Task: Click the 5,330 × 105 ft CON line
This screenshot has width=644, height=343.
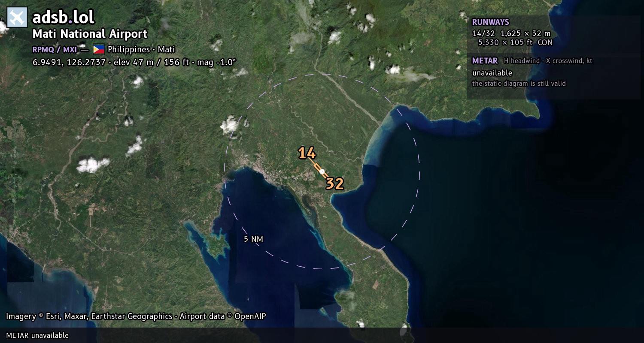Action: coord(515,42)
